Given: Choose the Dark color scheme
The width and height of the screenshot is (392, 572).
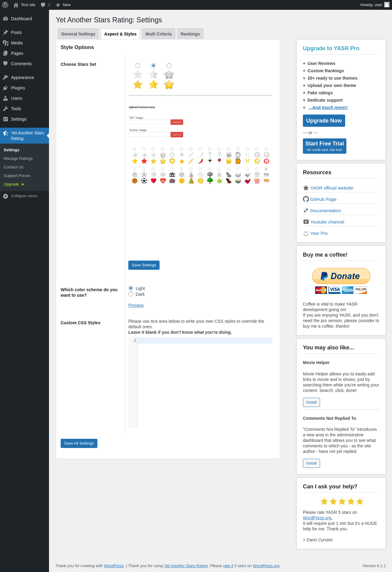Looking at the screenshot, I should pos(131,294).
